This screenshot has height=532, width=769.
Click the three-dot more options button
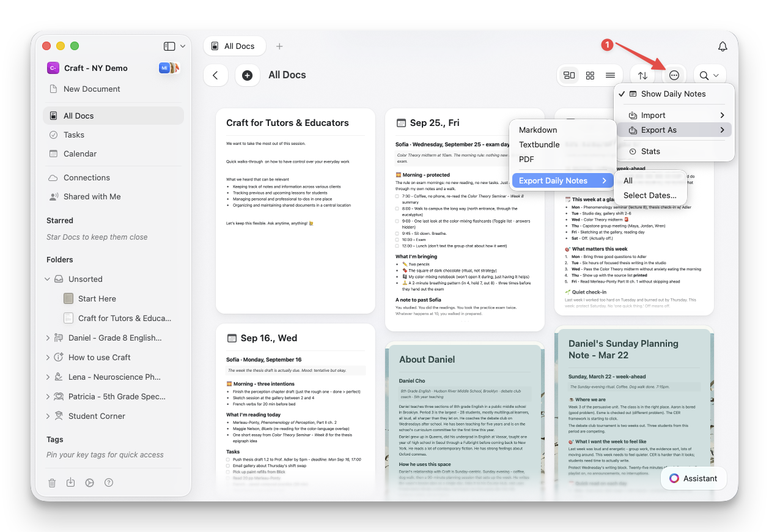pos(674,75)
